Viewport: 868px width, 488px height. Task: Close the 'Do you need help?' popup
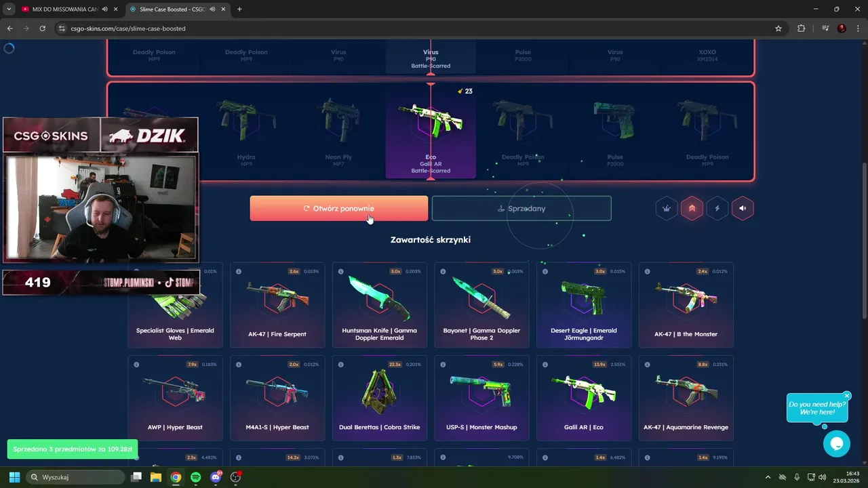click(847, 396)
